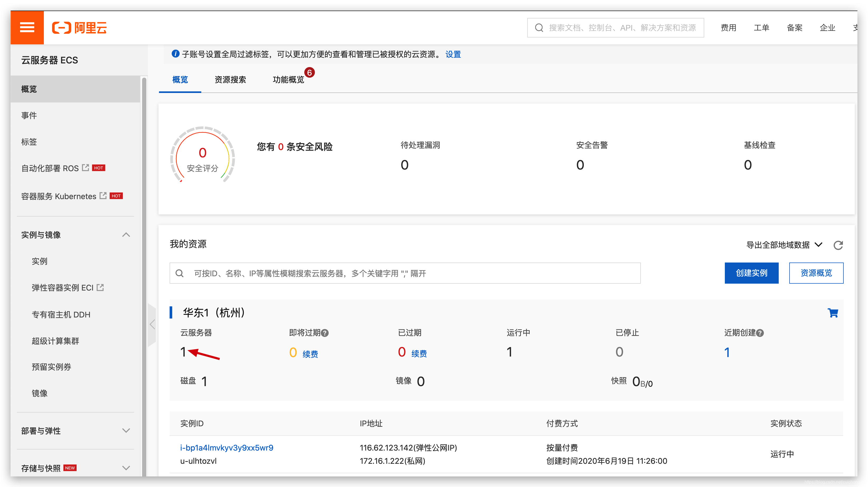Click the blue info icon in the notice bar

pyautogui.click(x=175, y=54)
